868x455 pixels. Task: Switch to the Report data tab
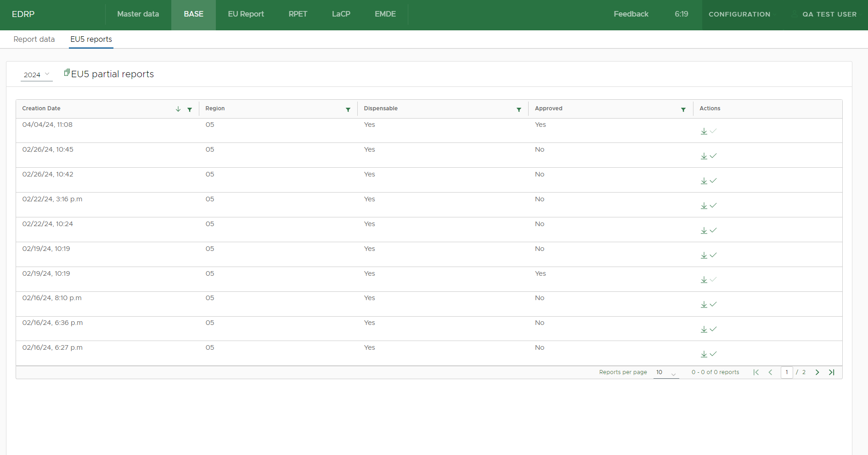click(34, 39)
